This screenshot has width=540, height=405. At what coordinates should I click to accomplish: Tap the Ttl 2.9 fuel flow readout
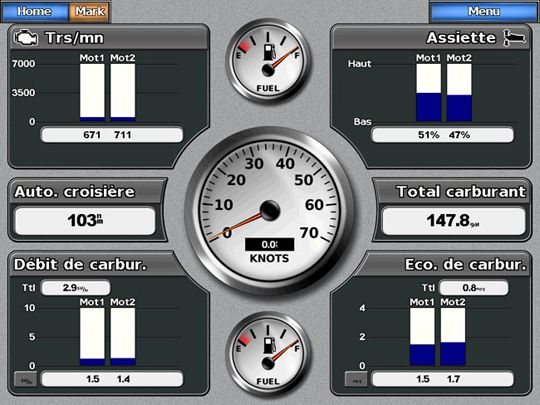point(76,288)
